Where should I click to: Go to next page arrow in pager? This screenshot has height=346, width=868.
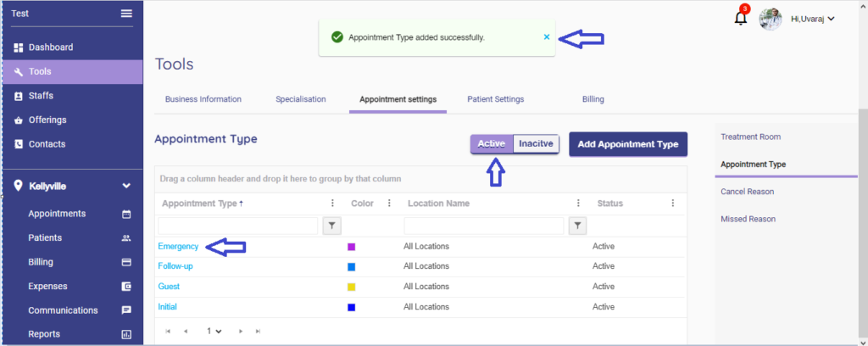click(x=241, y=331)
